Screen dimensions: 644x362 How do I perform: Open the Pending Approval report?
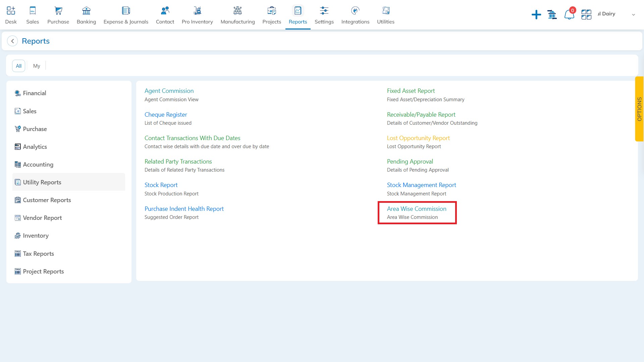click(x=410, y=162)
